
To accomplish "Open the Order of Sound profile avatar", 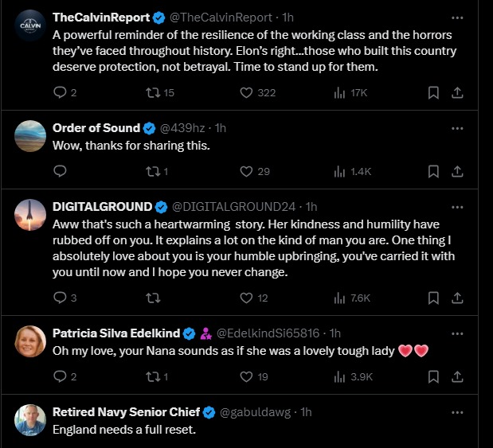I will [x=30, y=136].
